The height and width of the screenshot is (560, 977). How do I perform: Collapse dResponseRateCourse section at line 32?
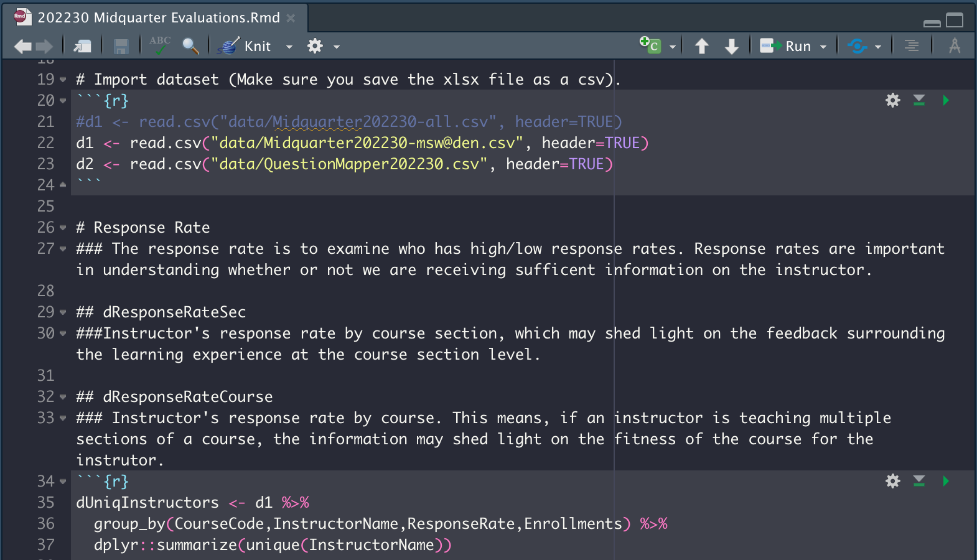click(x=63, y=397)
